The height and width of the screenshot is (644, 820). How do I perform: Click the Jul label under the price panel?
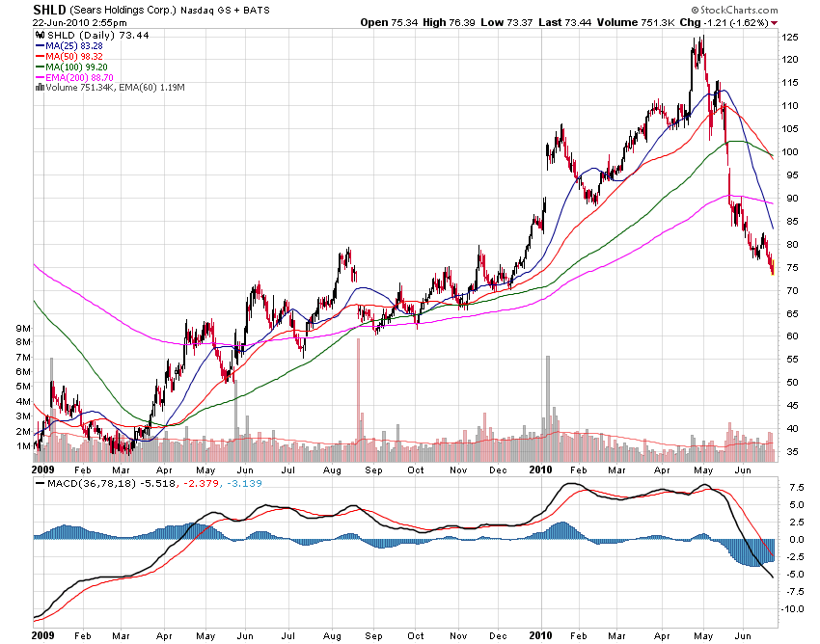tap(288, 470)
